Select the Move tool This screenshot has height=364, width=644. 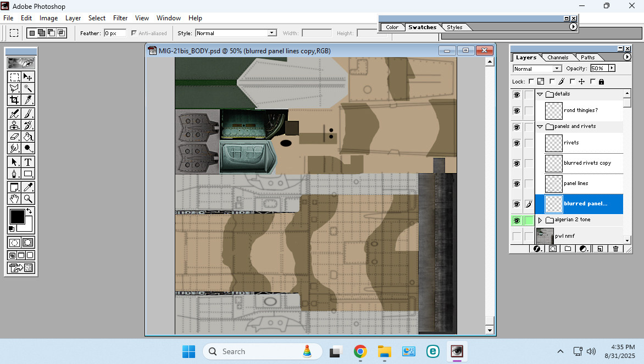coord(28,77)
